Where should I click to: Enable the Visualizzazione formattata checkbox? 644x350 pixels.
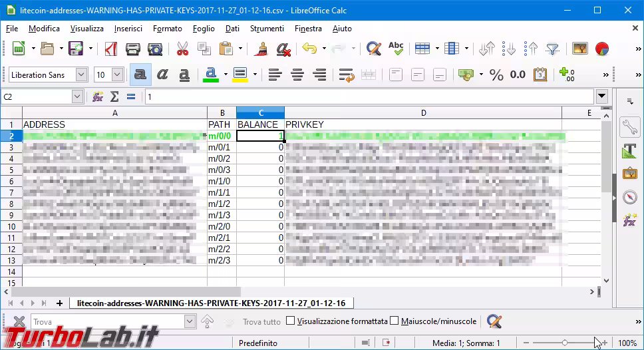[290, 321]
